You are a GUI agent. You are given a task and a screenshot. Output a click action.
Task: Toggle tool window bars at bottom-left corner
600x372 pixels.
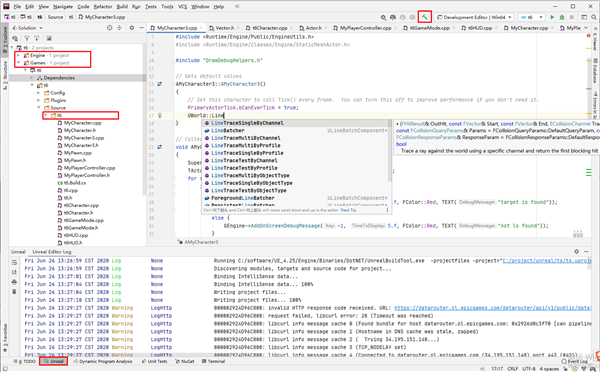point(5,369)
